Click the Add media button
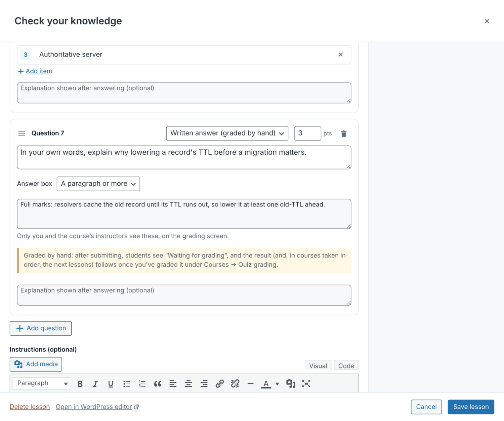This screenshot has width=504, height=421. (36, 364)
